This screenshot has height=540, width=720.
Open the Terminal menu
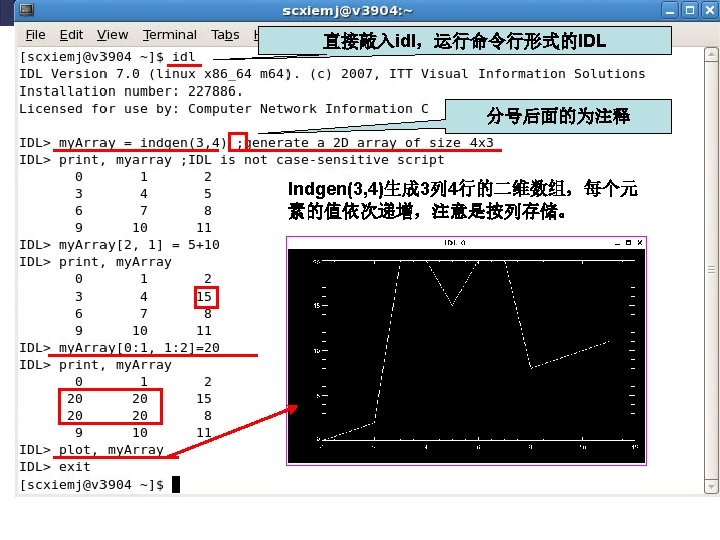tap(169, 35)
